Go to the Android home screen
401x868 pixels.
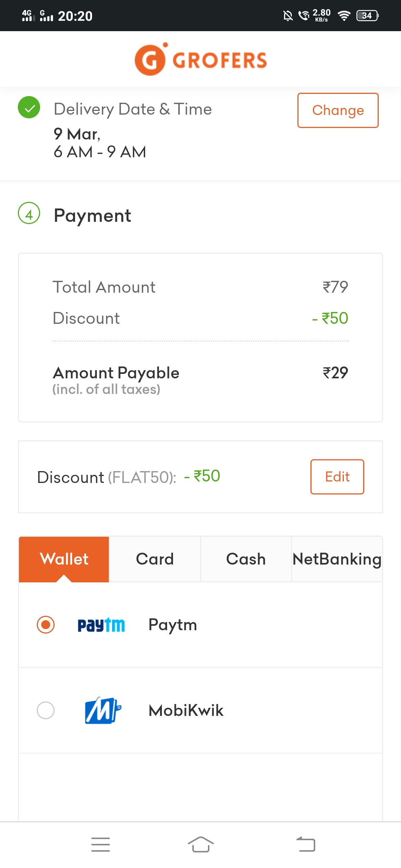(x=201, y=845)
